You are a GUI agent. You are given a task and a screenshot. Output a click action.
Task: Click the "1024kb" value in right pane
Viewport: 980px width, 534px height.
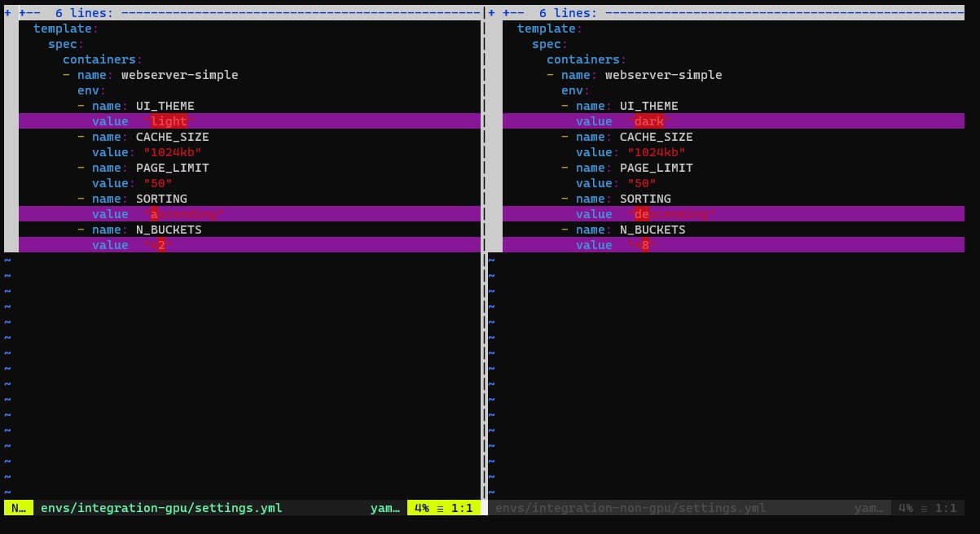click(657, 152)
